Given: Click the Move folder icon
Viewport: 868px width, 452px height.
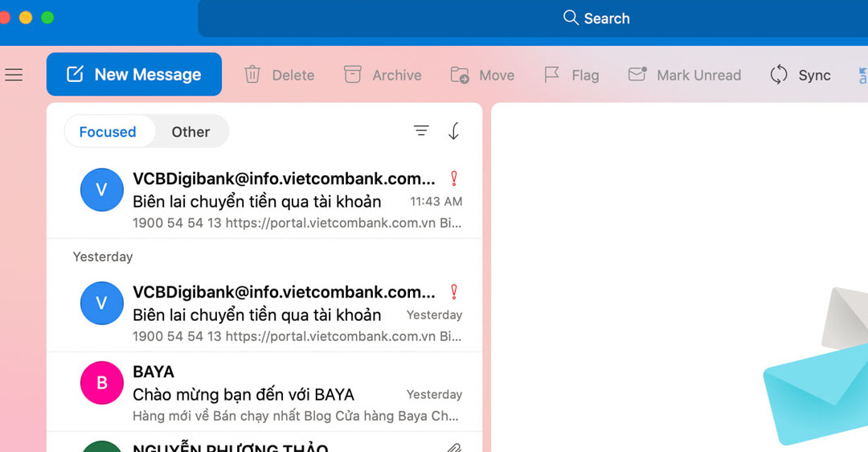Looking at the screenshot, I should tap(460, 75).
